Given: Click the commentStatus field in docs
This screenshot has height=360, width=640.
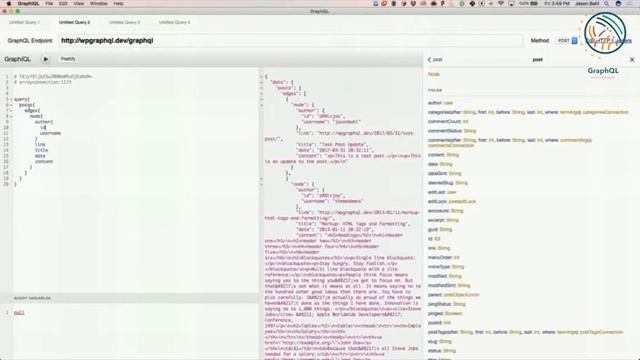Looking at the screenshot, I should click(444, 131).
